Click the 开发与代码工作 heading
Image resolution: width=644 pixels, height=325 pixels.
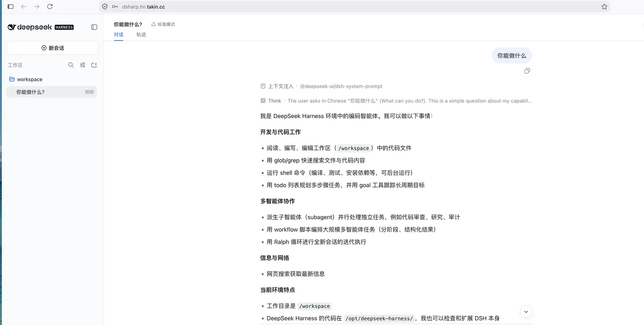pyautogui.click(x=281, y=132)
